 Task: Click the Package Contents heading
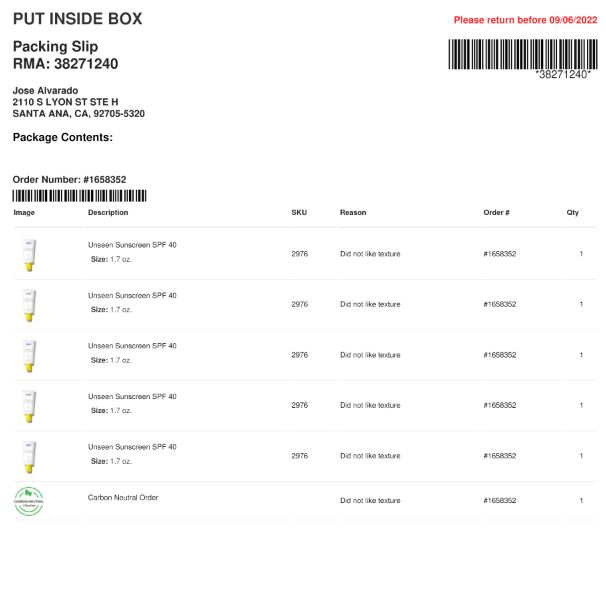(63, 137)
